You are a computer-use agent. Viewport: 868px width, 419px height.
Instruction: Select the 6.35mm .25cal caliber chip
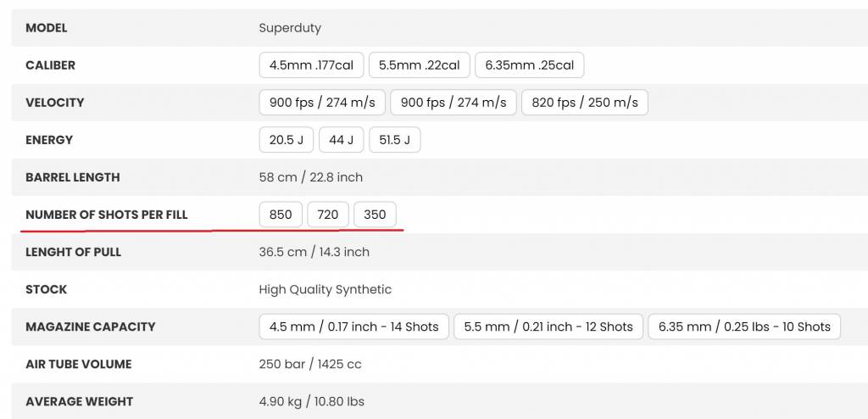click(x=529, y=65)
